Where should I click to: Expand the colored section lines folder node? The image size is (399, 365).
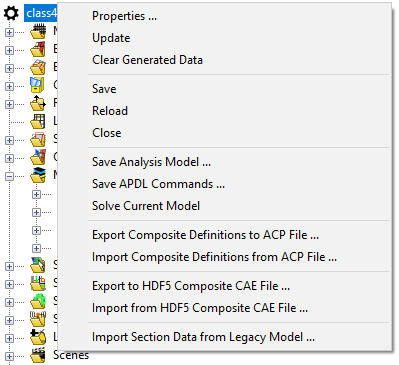(9, 284)
